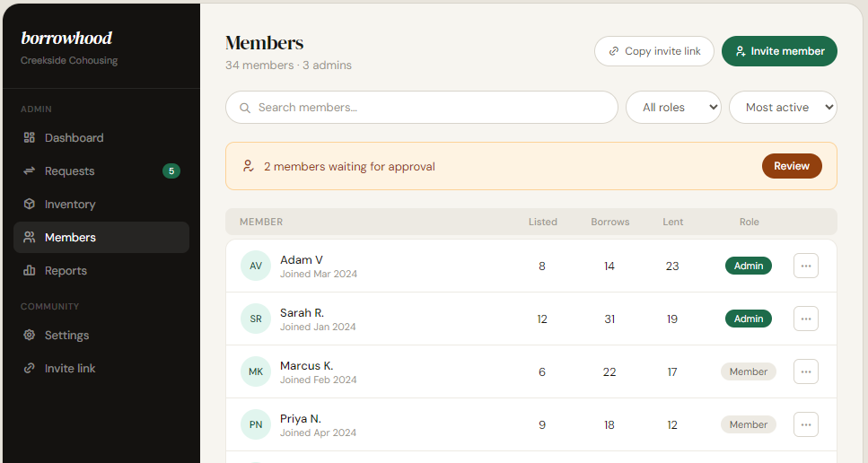Focus the Search members field
Image resolution: width=868 pixels, height=463 pixels.
click(422, 108)
